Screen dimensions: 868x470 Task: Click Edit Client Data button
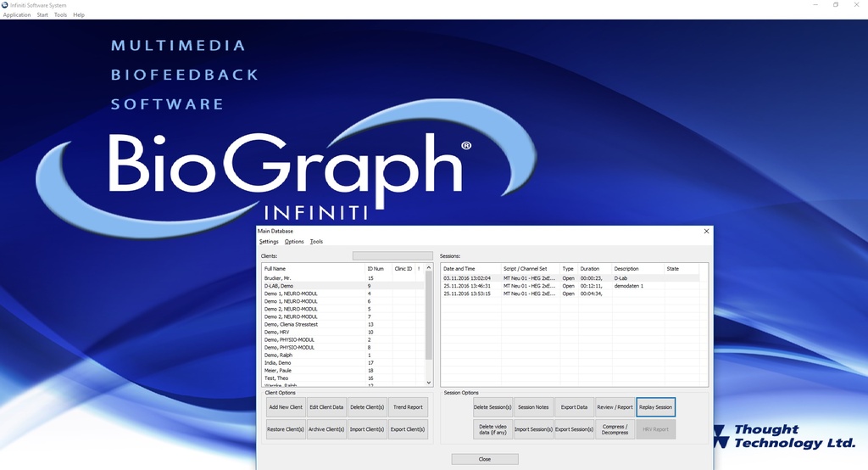326,407
